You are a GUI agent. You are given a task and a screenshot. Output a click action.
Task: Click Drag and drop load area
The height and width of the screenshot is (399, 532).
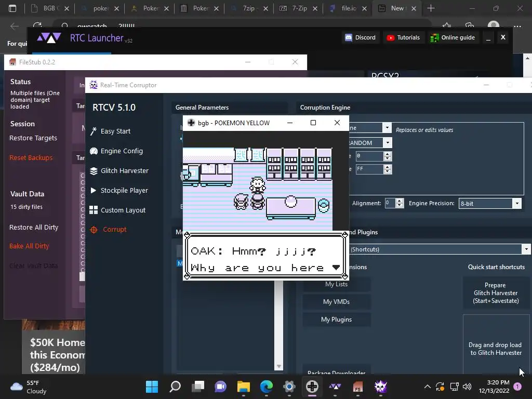pyautogui.click(x=496, y=344)
